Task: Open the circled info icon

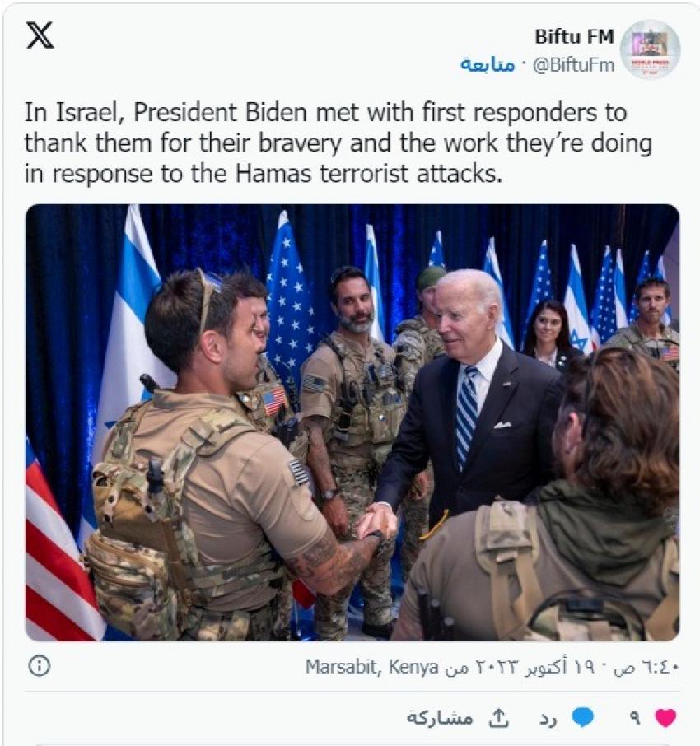Action: (39, 665)
